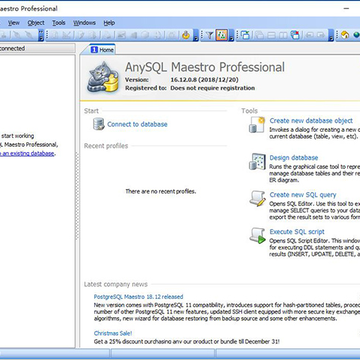Click the 'Tools' section heading
The height and width of the screenshot is (360, 360).
click(x=250, y=111)
